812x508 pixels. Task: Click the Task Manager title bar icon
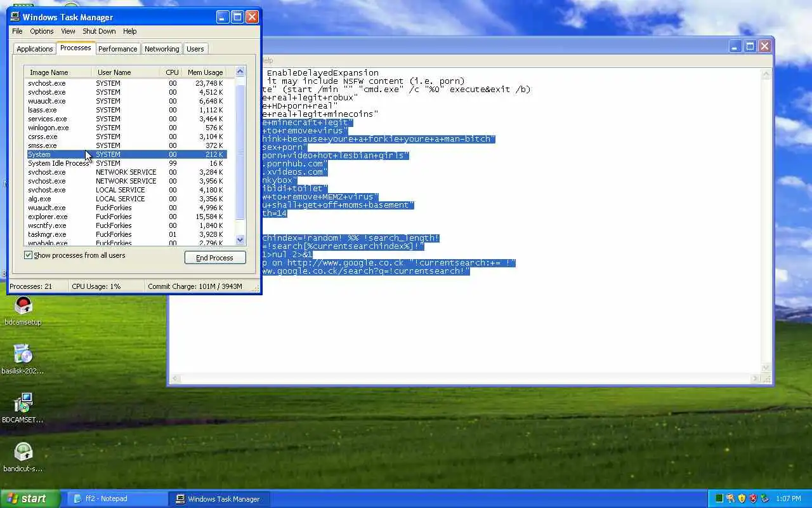tap(15, 17)
